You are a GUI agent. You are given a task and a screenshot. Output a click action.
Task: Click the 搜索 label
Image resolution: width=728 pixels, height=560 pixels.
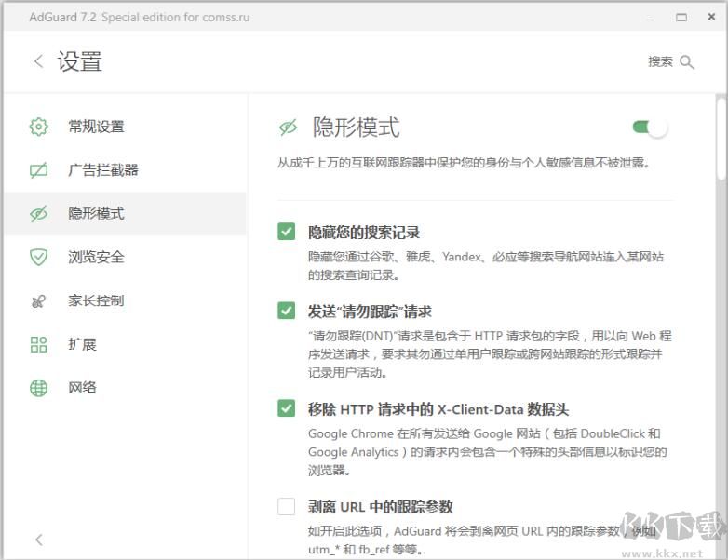[x=660, y=61]
